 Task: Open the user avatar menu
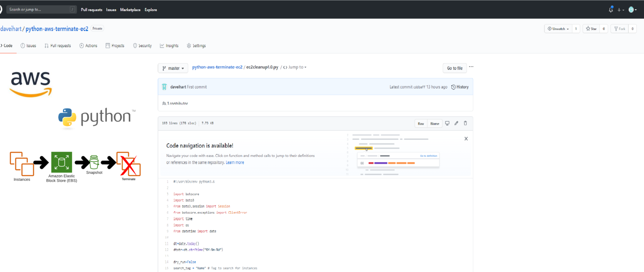633,10
